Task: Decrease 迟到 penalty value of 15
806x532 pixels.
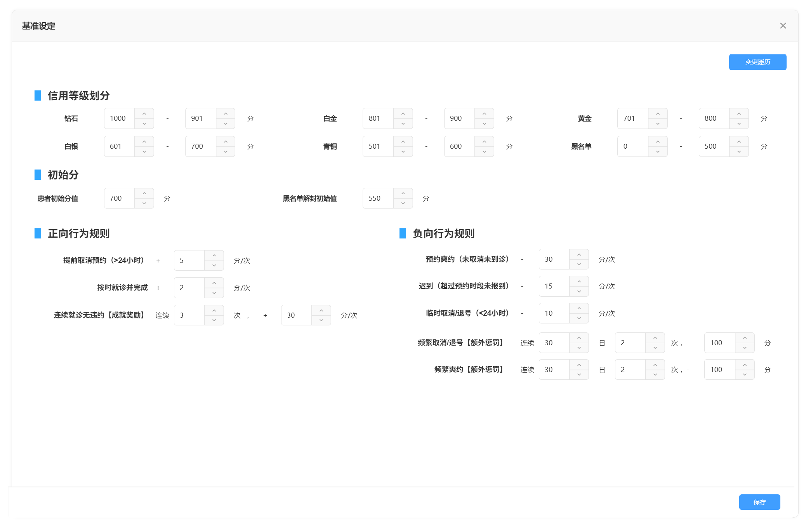Action: [x=579, y=291]
